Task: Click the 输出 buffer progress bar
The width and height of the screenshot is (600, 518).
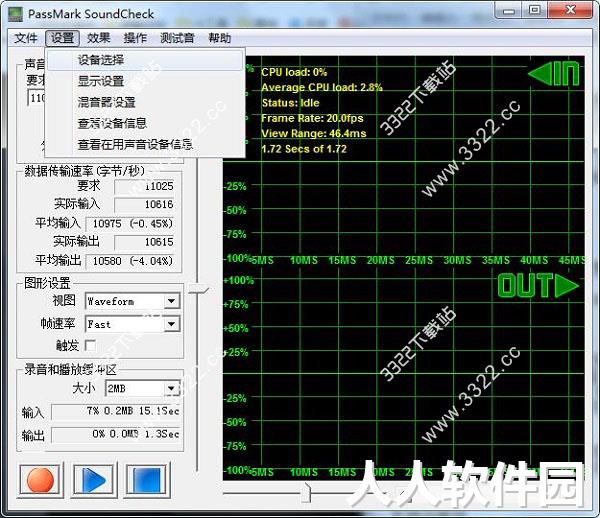Action: (116, 434)
